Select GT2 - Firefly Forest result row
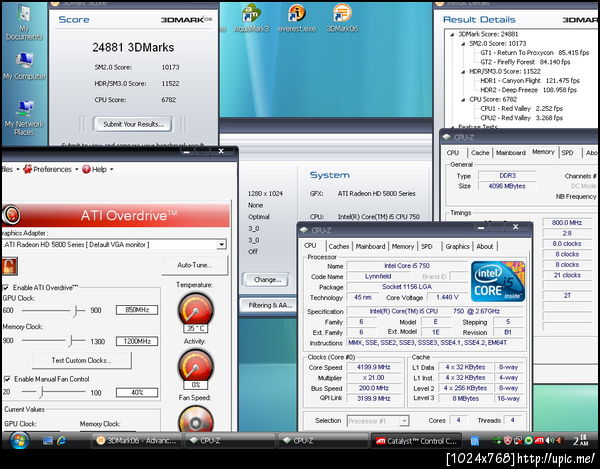The width and height of the screenshot is (600, 469). pyautogui.click(x=525, y=62)
